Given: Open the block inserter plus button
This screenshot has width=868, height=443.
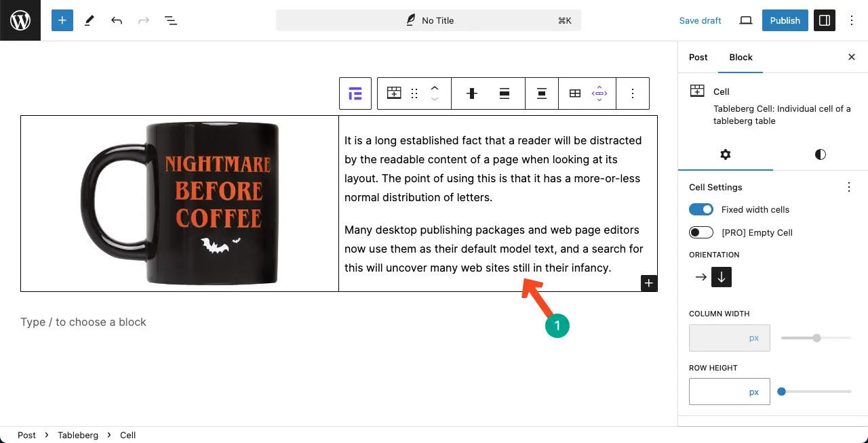Looking at the screenshot, I should tap(62, 20).
